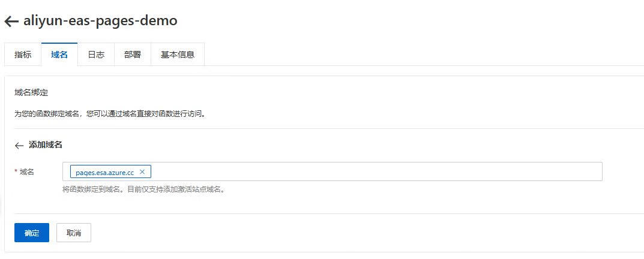Remove the esa.azure.cc domain tag

(142, 172)
